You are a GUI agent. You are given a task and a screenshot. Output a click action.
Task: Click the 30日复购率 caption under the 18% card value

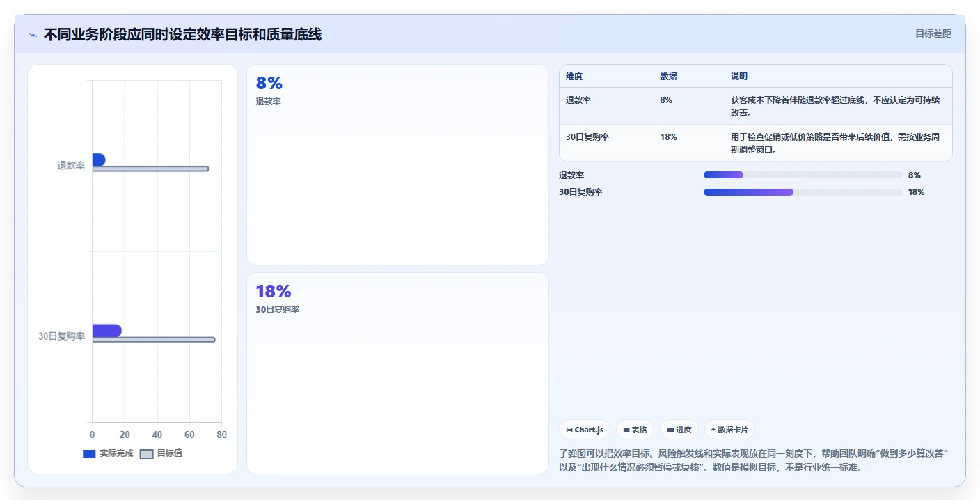point(277,310)
